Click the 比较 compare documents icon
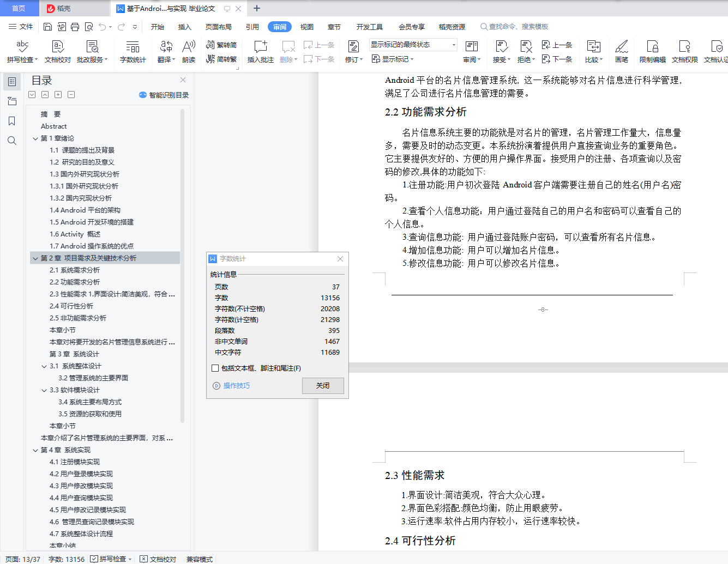 [x=594, y=46]
